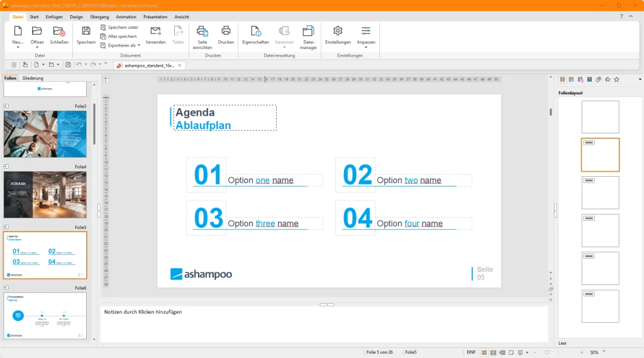The image size is (644, 358).
Task: Open the Exportieren als dropdown
Action: [x=120, y=45]
